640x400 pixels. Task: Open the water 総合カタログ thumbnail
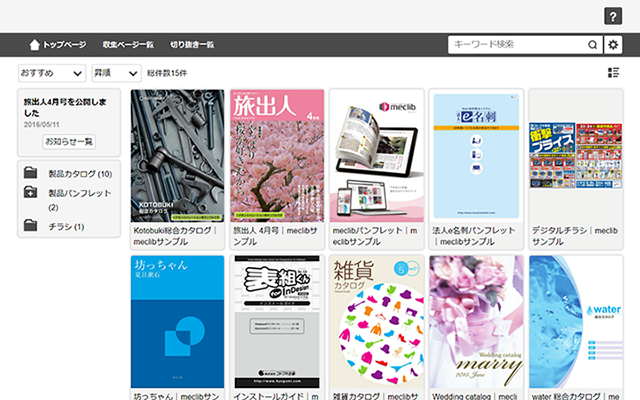click(x=575, y=320)
